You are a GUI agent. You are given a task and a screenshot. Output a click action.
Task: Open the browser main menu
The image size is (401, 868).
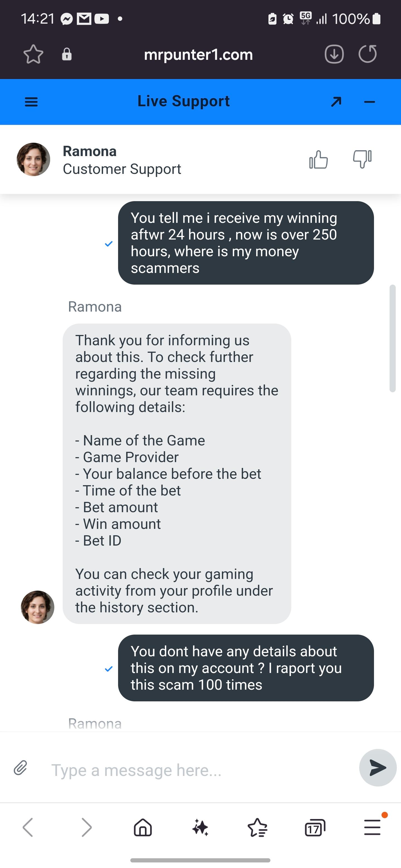[372, 828]
